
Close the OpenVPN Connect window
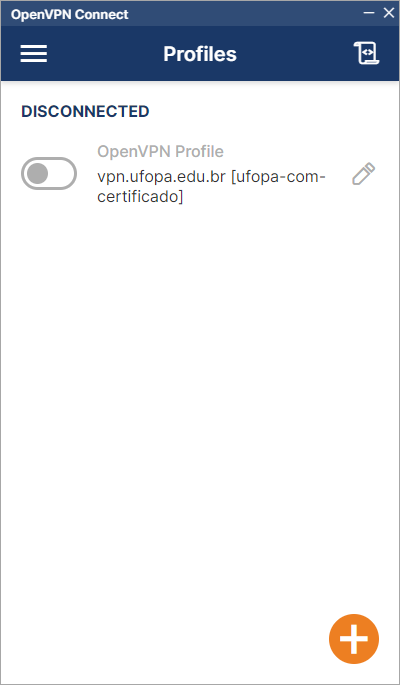[x=389, y=13]
